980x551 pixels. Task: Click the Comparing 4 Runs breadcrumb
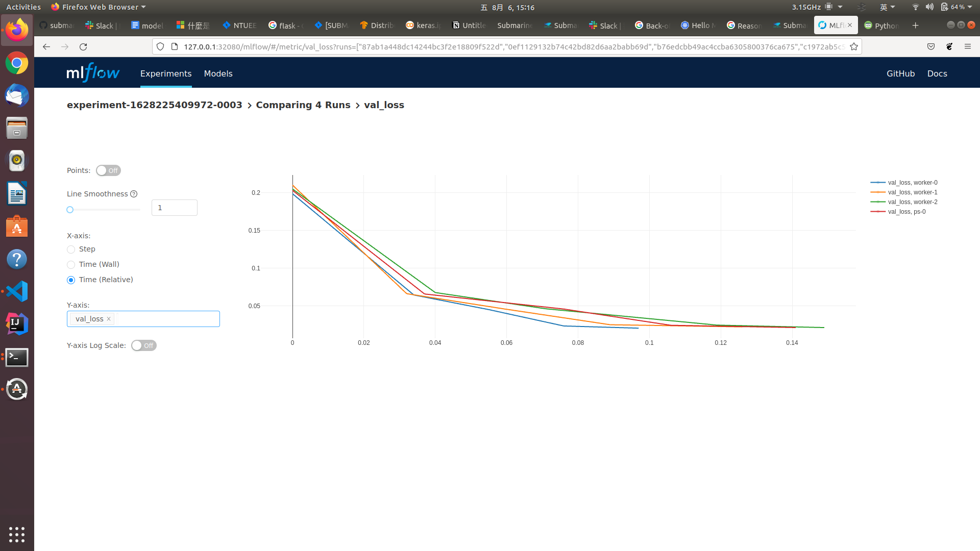pos(303,105)
